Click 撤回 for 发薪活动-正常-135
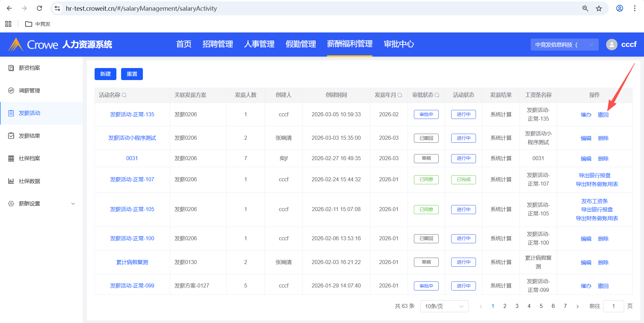The height and width of the screenshot is (323, 644). pyautogui.click(x=603, y=115)
